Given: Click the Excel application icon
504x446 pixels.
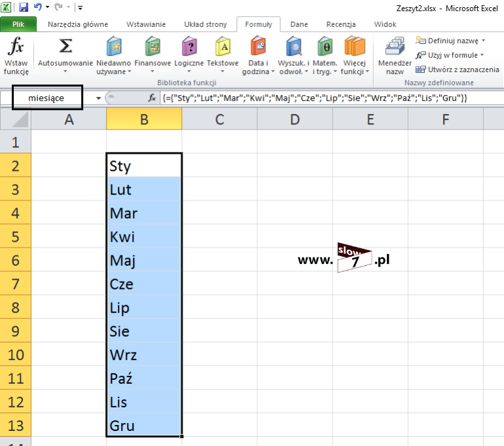Looking at the screenshot, I should [6, 7].
